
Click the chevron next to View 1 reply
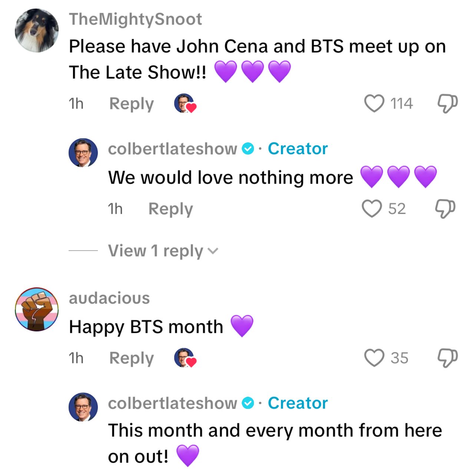(213, 251)
